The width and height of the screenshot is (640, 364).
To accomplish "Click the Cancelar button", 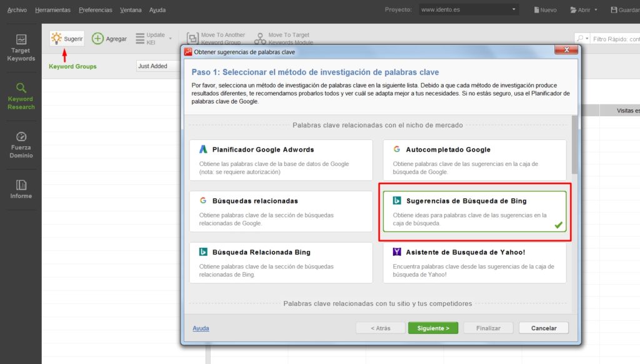I will [x=544, y=328].
